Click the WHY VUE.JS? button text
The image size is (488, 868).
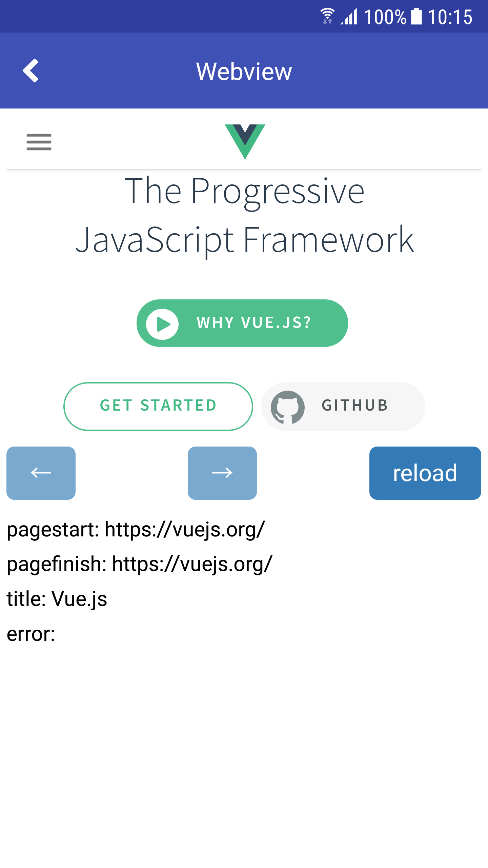coord(253,323)
